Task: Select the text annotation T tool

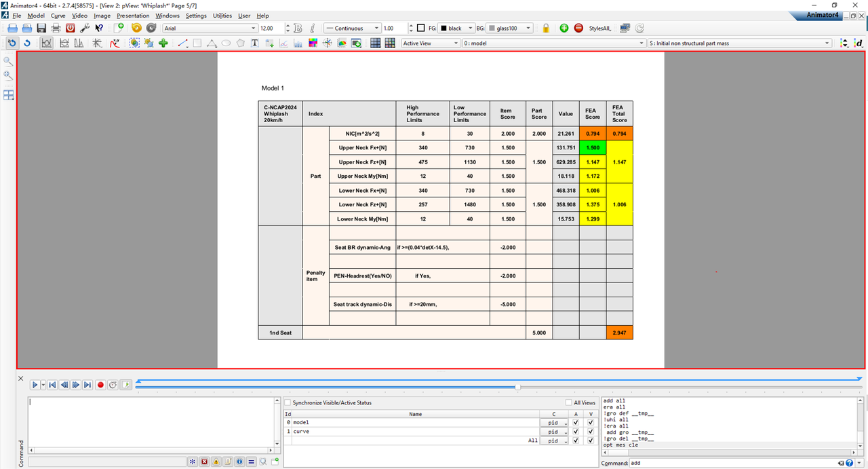Action: tap(255, 43)
